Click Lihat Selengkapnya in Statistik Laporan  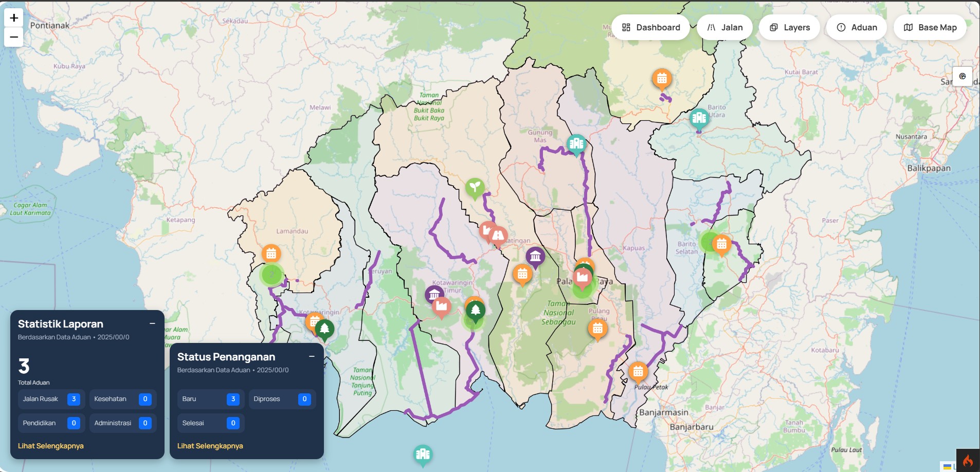51,446
